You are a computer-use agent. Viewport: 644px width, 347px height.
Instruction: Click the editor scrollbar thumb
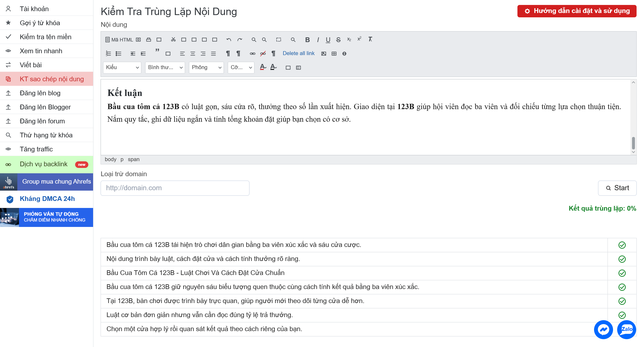tap(633, 143)
